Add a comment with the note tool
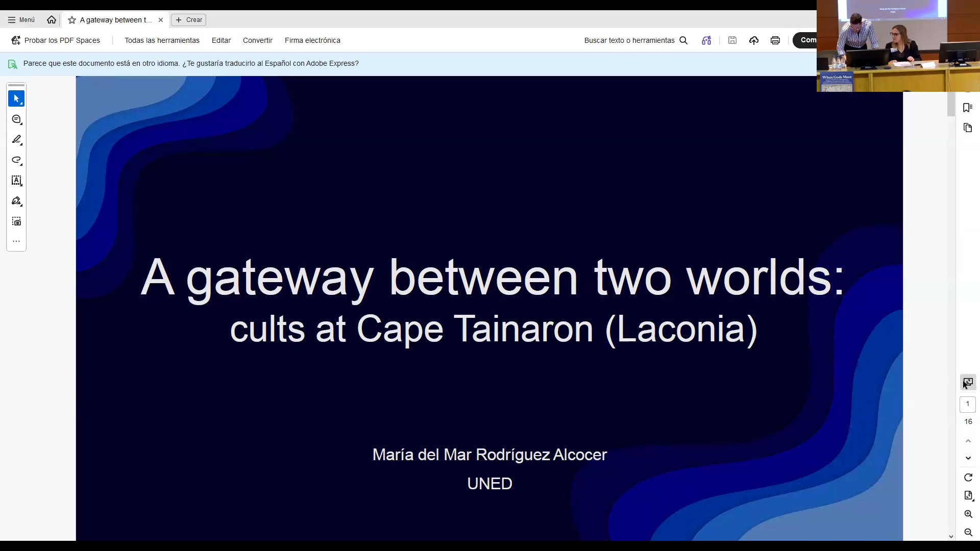The height and width of the screenshot is (551, 980). click(x=16, y=119)
